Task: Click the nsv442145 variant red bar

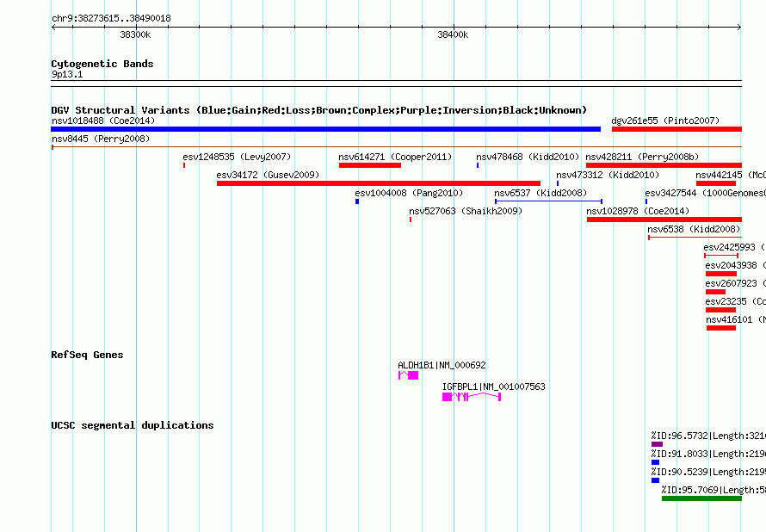Action: point(716,183)
